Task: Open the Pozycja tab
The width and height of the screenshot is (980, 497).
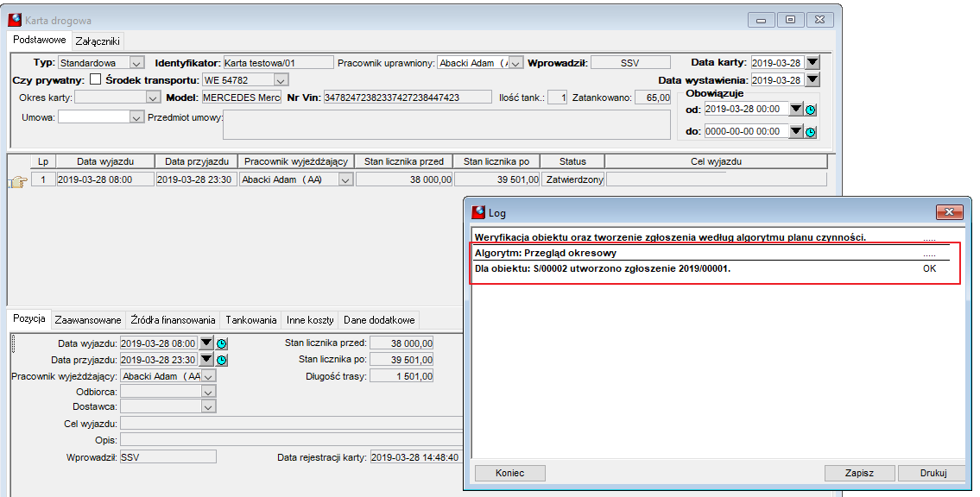Action: (29, 318)
